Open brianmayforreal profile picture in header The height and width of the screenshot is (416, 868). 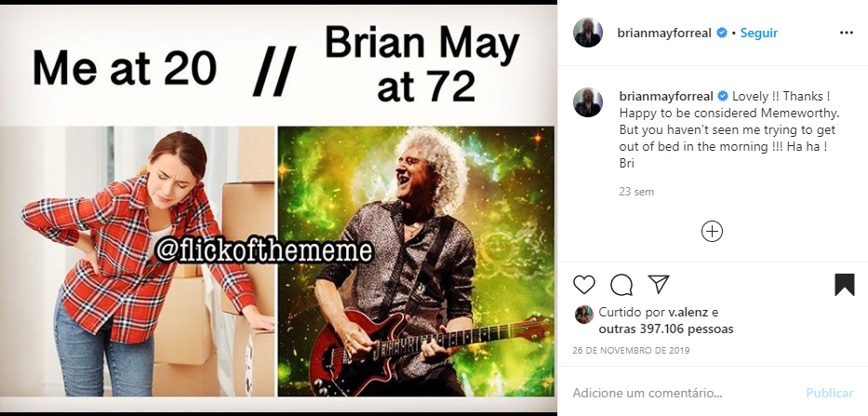[x=588, y=33]
